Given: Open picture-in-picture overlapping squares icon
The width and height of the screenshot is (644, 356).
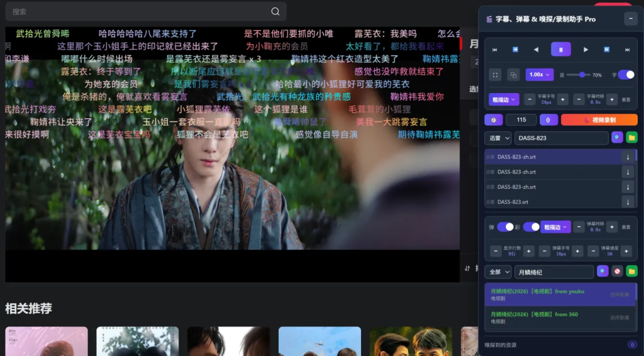Looking at the screenshot, I should point(513,75).
